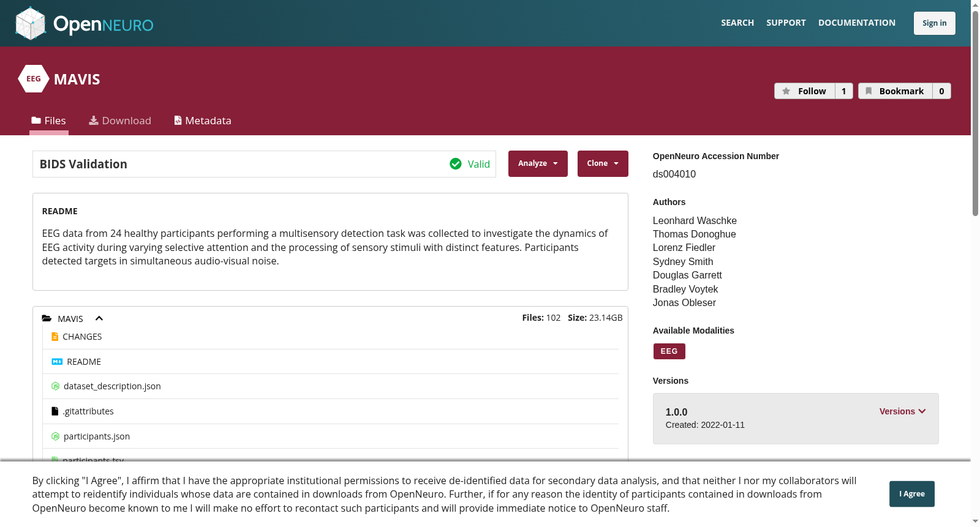The height and width of the screenshot is (527, 980).
Task: Click the Files: 102 count
Action: (541, 318)
